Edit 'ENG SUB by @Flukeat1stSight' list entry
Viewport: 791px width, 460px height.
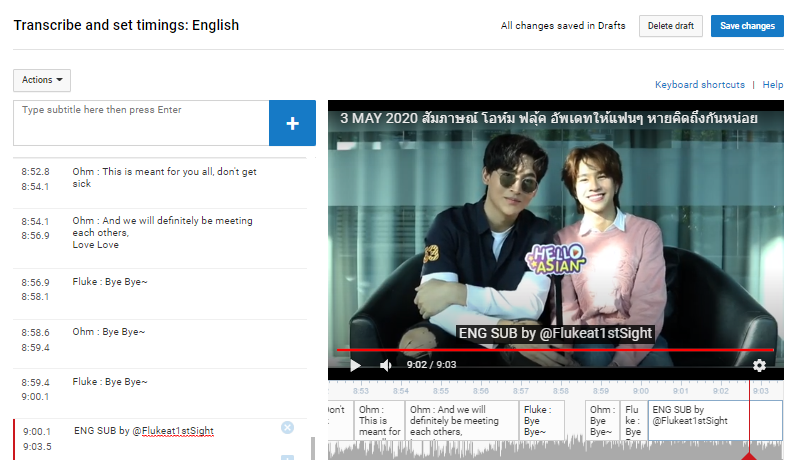pos(144,431)
